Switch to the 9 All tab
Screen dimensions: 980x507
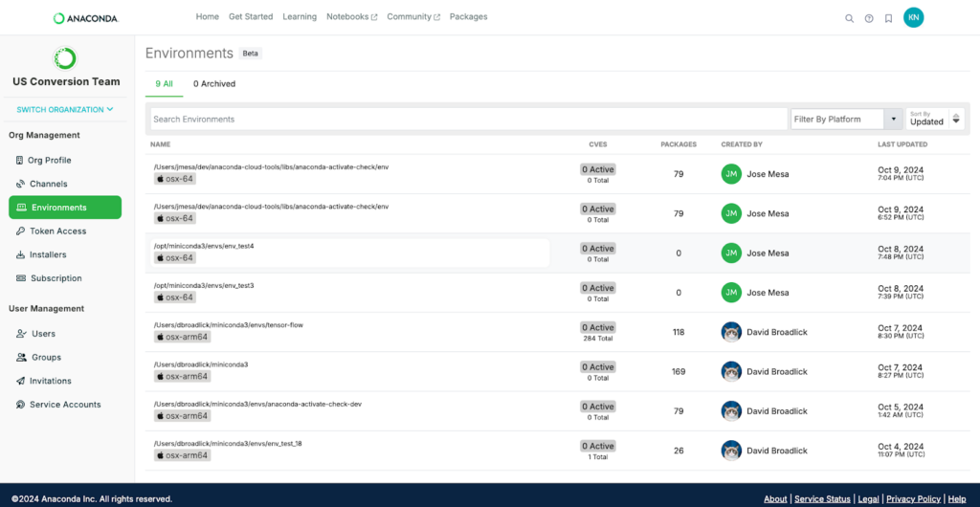coord(165,83)
